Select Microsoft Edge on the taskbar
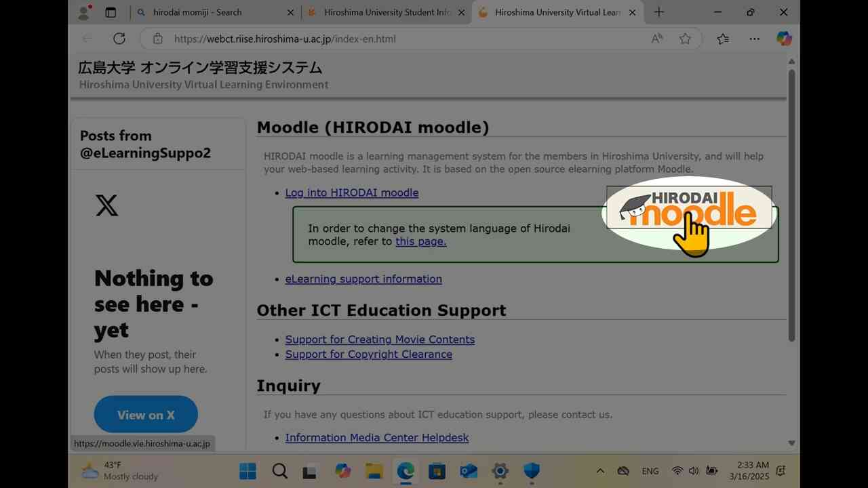The width and height of the screenshot is (868, 488). 406,471
